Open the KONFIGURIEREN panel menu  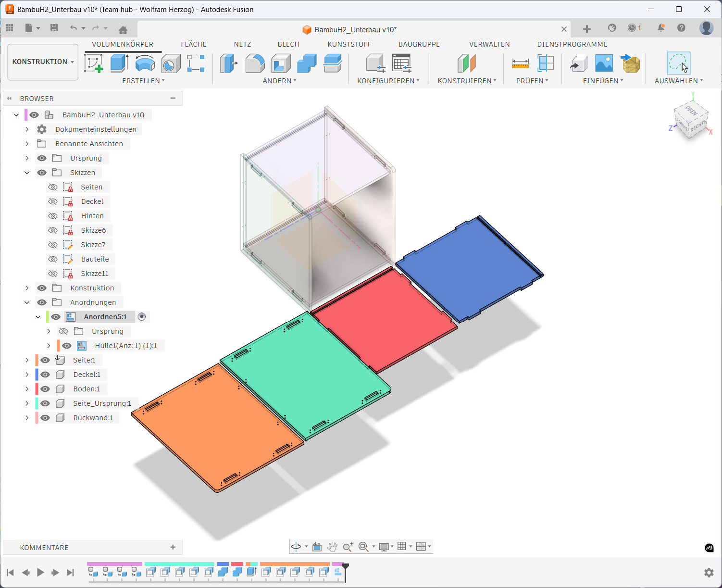click(388, 81)
